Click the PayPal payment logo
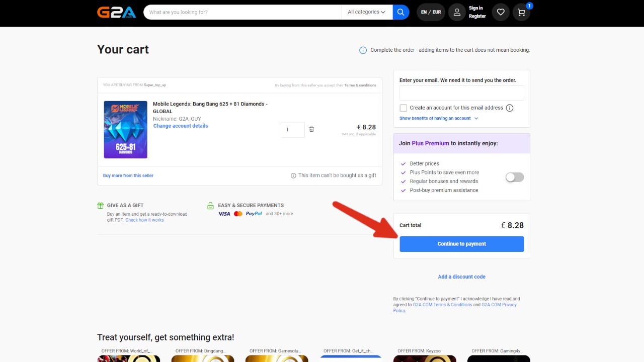644x362 pixels. click(254, 214)
